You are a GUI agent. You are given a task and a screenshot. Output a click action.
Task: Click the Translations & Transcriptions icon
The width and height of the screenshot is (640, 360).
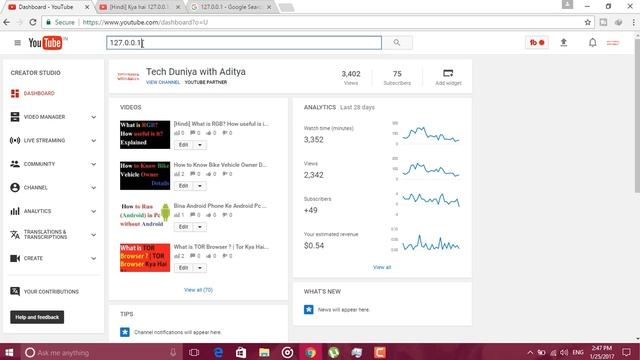click(x=15, y=235)
